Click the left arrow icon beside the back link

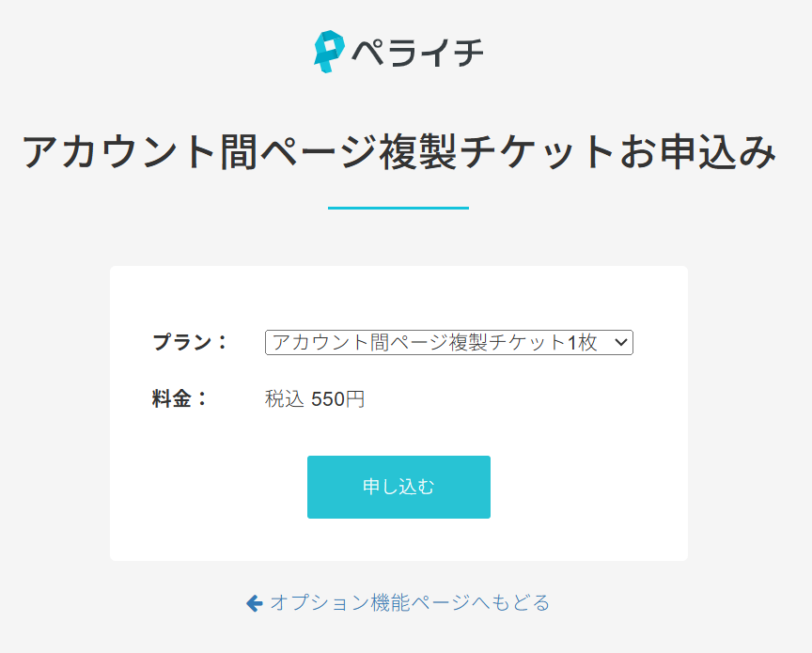click(x=254, y=603)
